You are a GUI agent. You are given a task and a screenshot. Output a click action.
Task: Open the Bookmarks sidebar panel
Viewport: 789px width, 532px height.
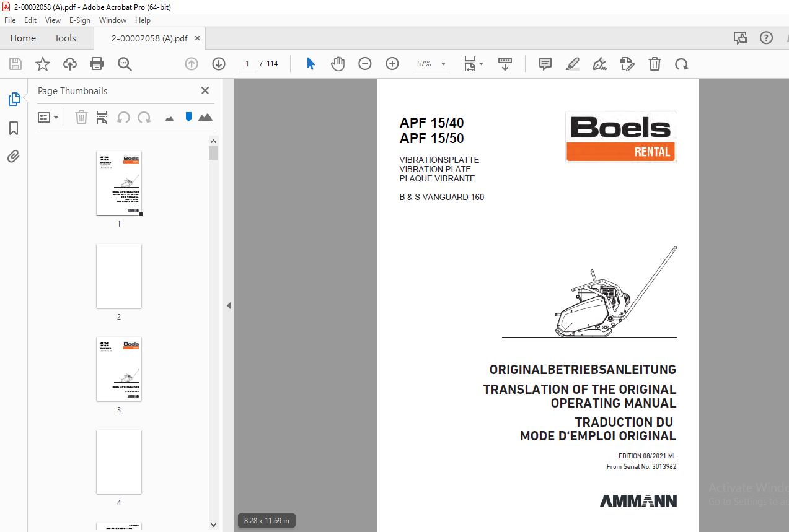14,128
